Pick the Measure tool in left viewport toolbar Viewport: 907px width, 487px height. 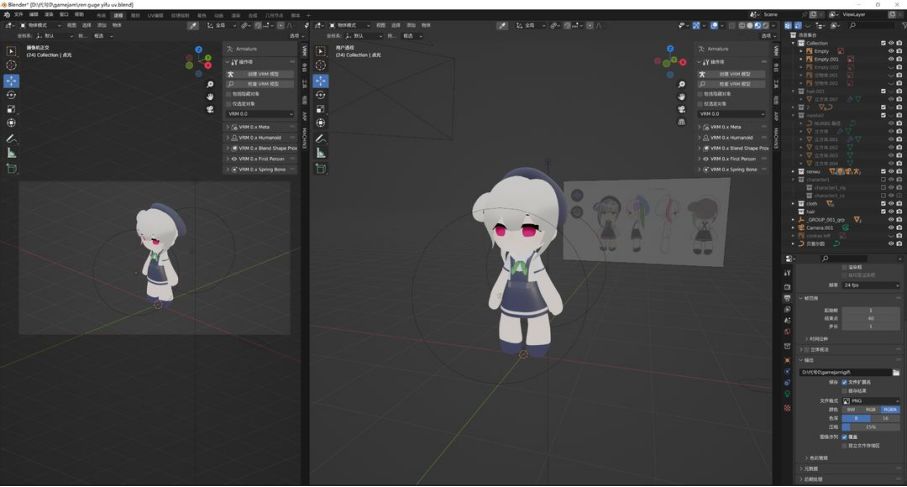click(x=11, y=153)
